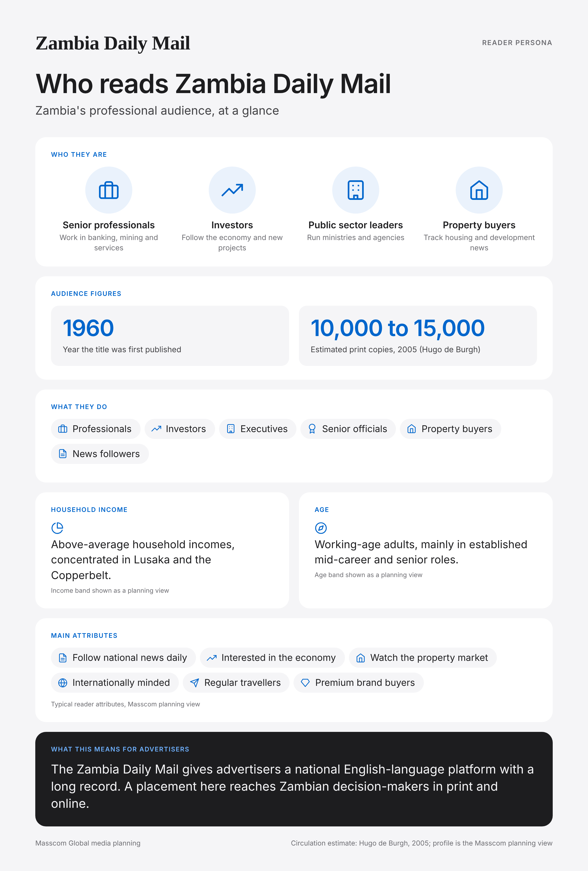
Task: Select the Watch the property market tag
Action: pos(423,657)
